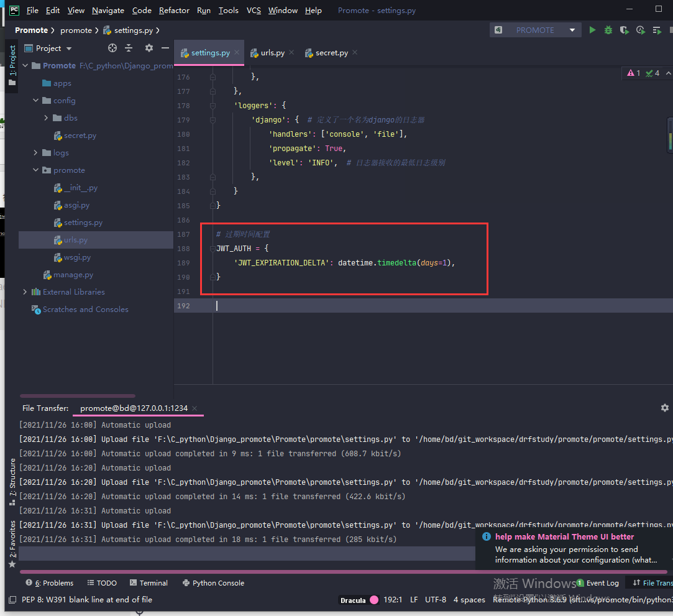Toggle tool window bars icon in status bar
Viewport: 673px width, 616px height.
pos(12,600)
